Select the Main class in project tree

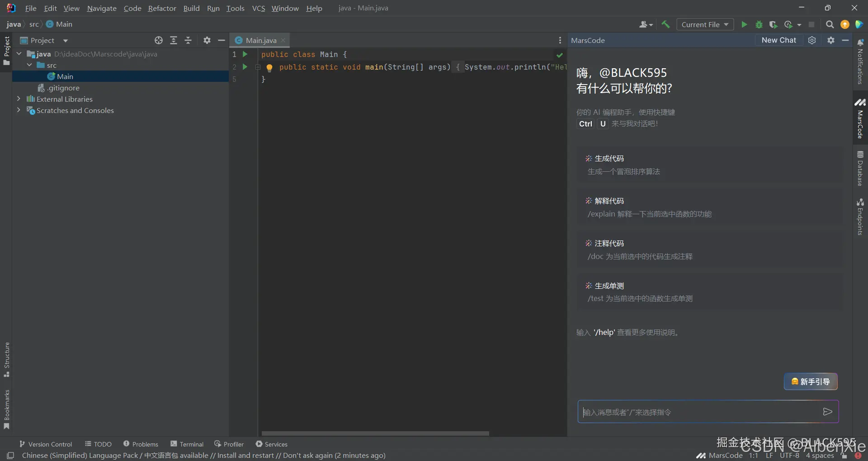click(x=120, y=76)
